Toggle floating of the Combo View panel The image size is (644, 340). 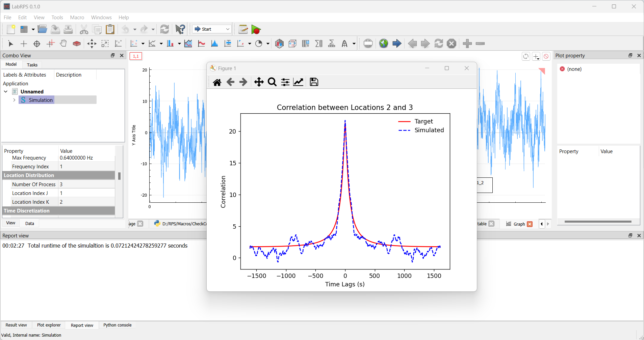pos(113,55)
